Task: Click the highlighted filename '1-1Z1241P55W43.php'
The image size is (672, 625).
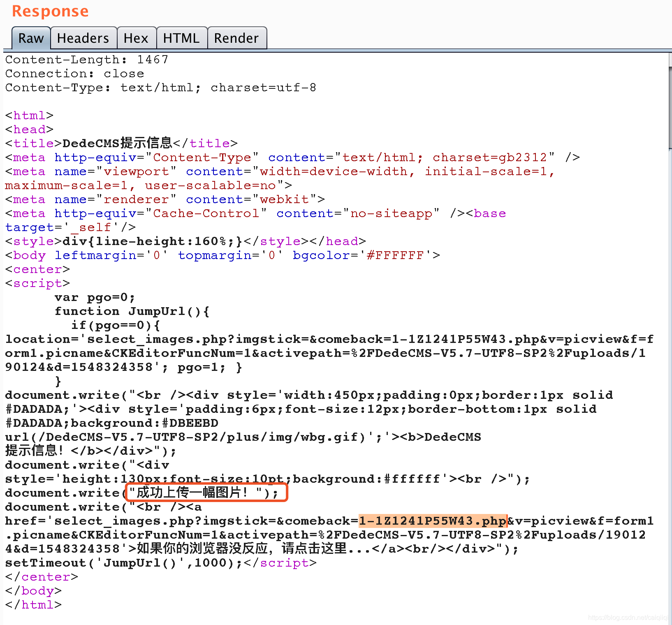Action: 433,521
